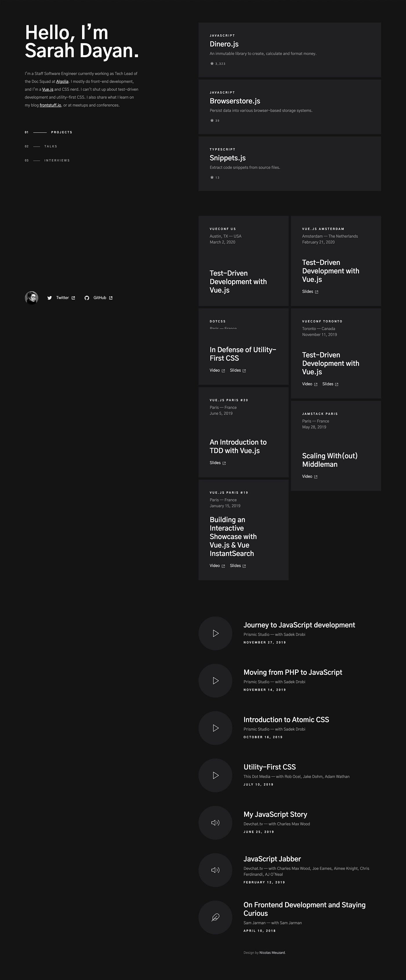Viewport: 406px width, 980px height.
Task: Click speaker icon for JavaScript Jabber
Action: click(x=215, y=870)
